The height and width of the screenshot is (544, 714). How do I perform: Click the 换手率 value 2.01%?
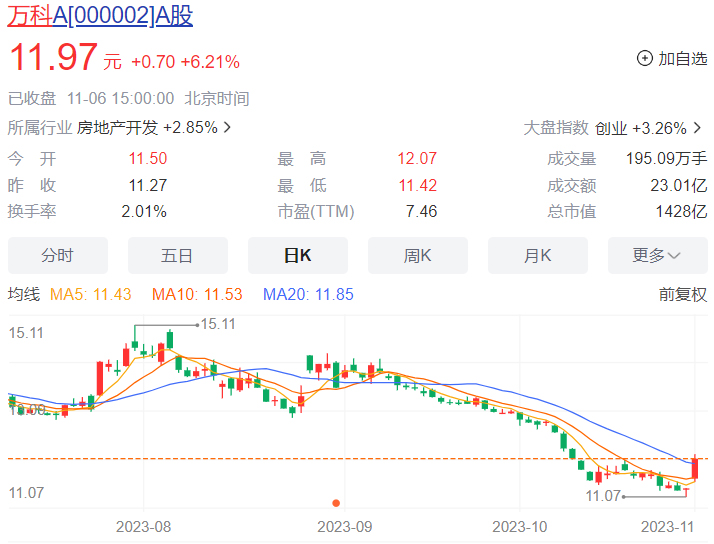144,212
